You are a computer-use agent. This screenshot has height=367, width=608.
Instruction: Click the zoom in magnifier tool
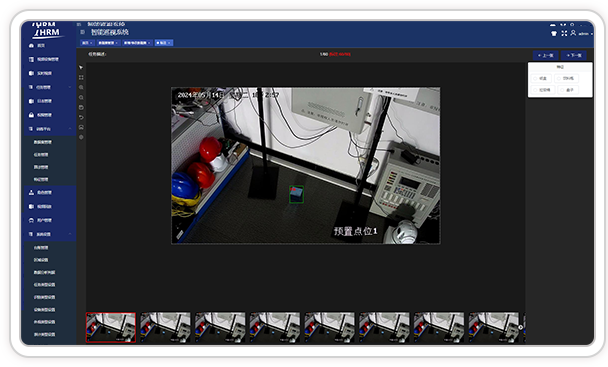(81, 87)
